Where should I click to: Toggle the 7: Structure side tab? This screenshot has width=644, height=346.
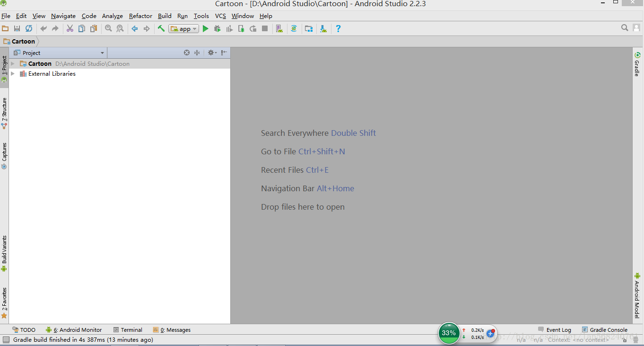point(4,113)
